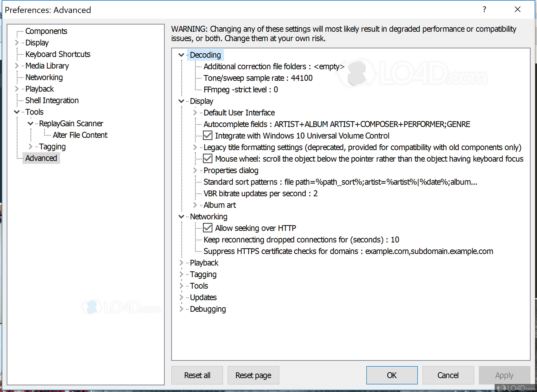Select the Alter File Content item

[x=80, y=135]
